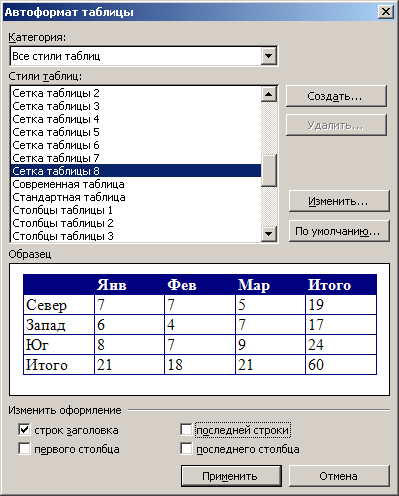Toggle строк заголовка checkbox
Viewport: 399px width, 496px height.
click(24, 429)
